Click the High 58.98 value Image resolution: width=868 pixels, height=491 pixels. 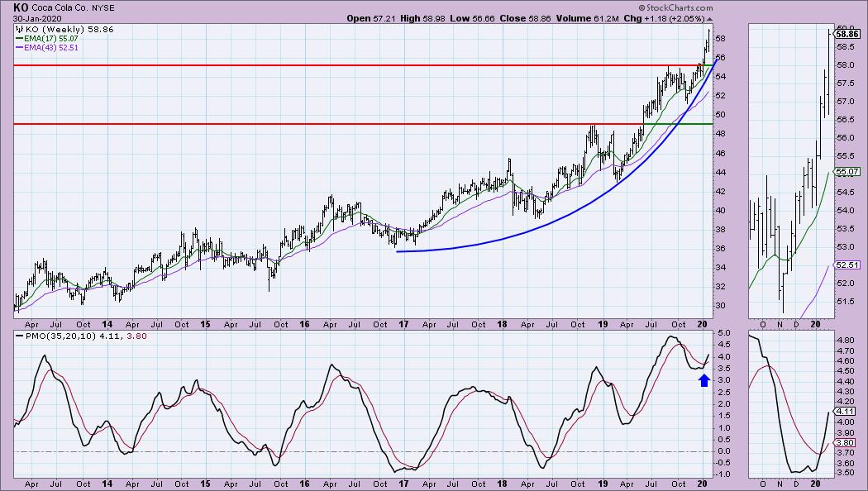[422, 18]
